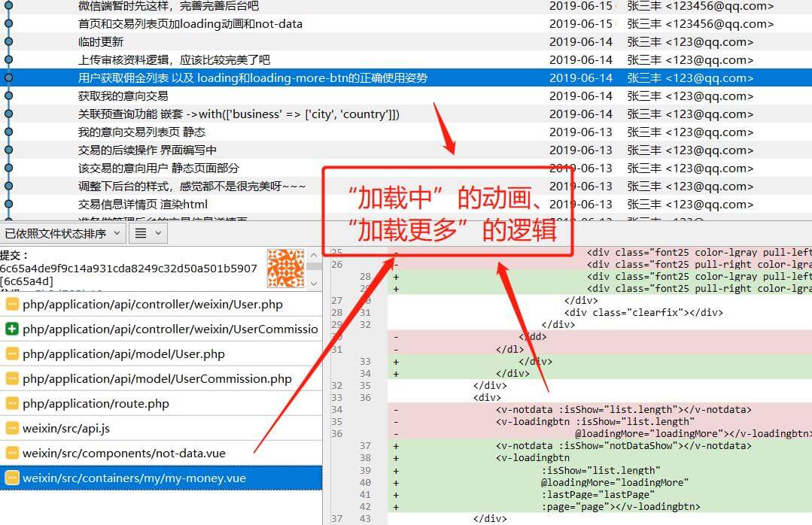Click the modified icon next to weixin/src/api.js
The image size is (812, 525).
12,429
